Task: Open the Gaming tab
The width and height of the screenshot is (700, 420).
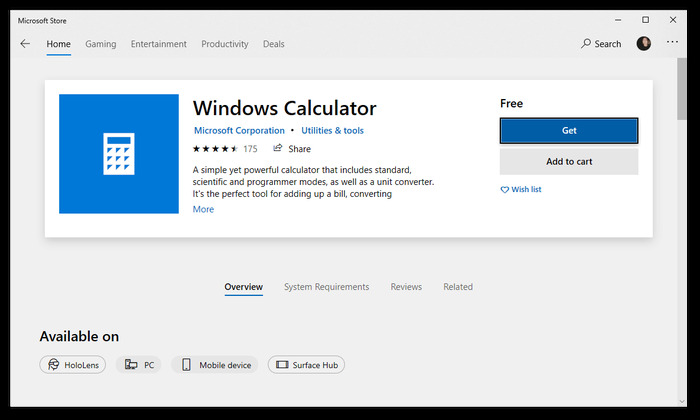Action: 100,44
